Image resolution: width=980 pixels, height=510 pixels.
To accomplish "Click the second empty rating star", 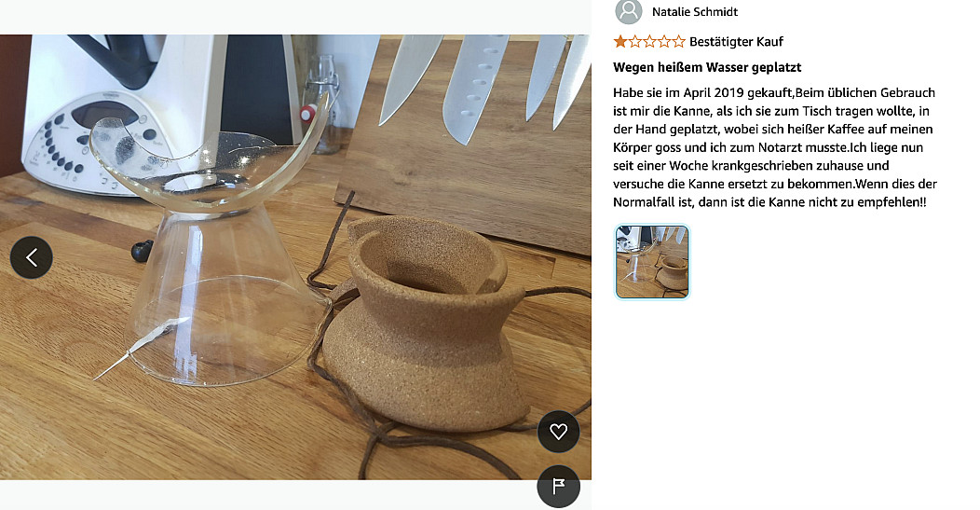I will coord(634,42).
